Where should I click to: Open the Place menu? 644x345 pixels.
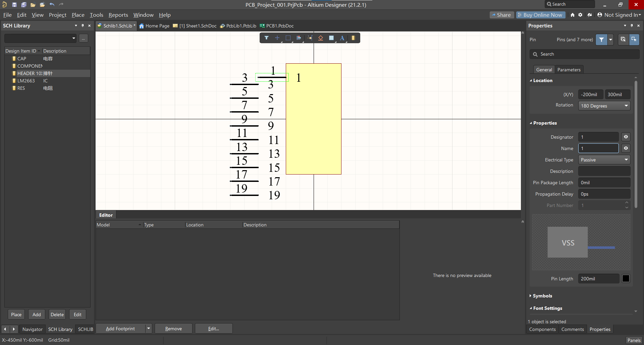coord(78,15)
